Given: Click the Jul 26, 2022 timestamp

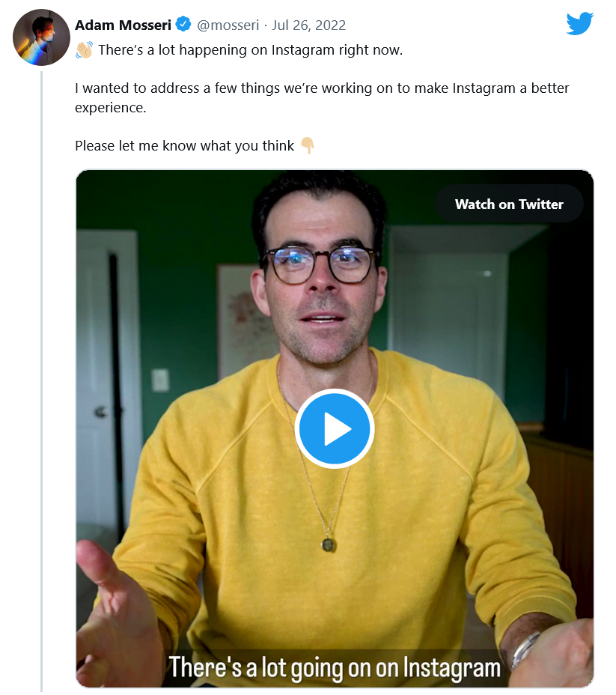Looking at the screenshot, I should pyautogui.click(x=308, y=25).
